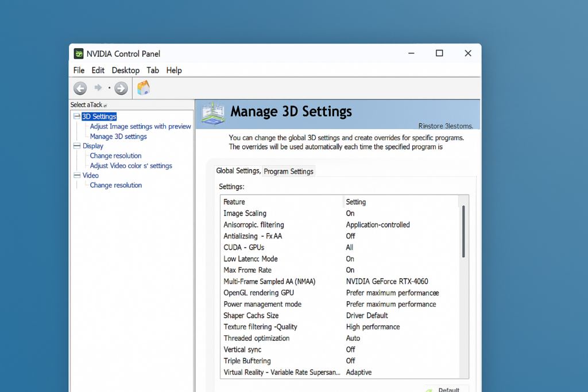Select the Vertical sync row

point(339,350)
